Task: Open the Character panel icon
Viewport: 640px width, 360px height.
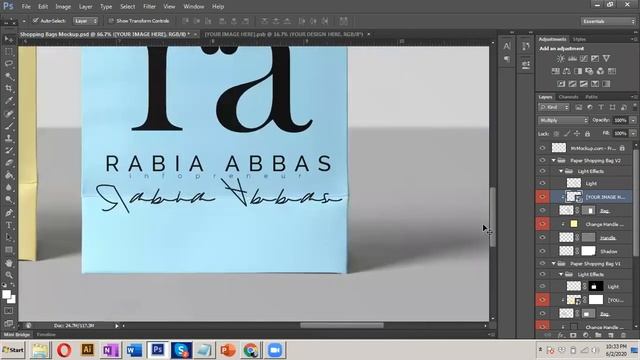Action: 507,46
